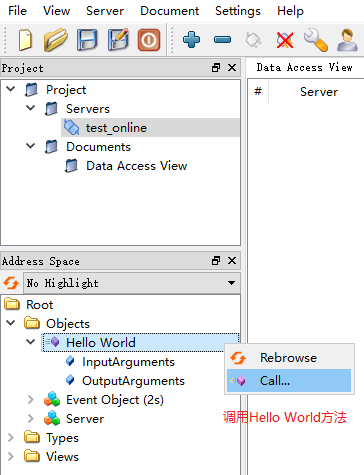Click the red power shutdown icon
The image size is (364, 475).
149,40
